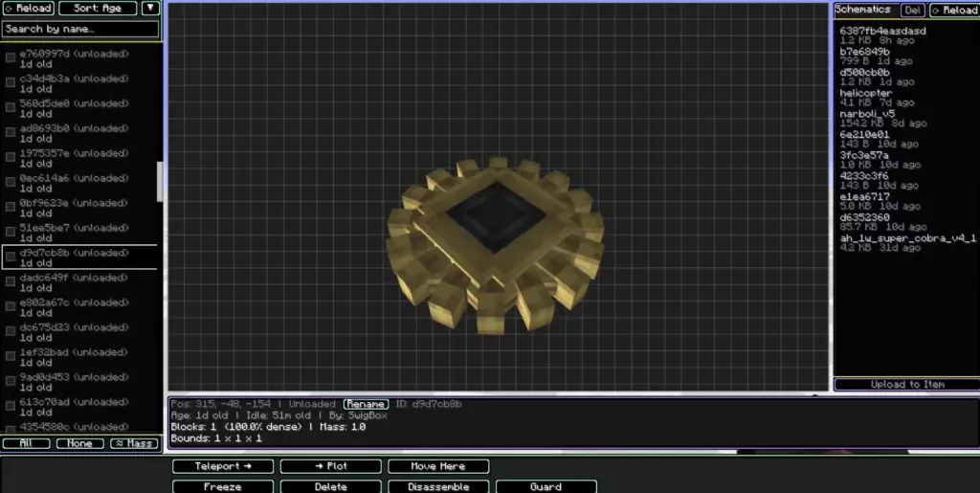Check the 0bf9623e entry checkbox
This screenshot has height=493, width=980.
tap(11, 207)
